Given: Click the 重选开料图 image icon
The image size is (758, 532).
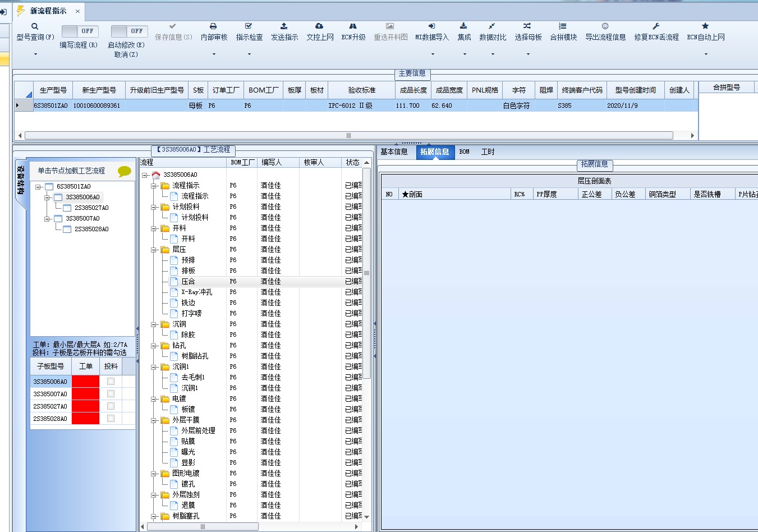Looking at the screenshot, I should [x=390, y=26].
